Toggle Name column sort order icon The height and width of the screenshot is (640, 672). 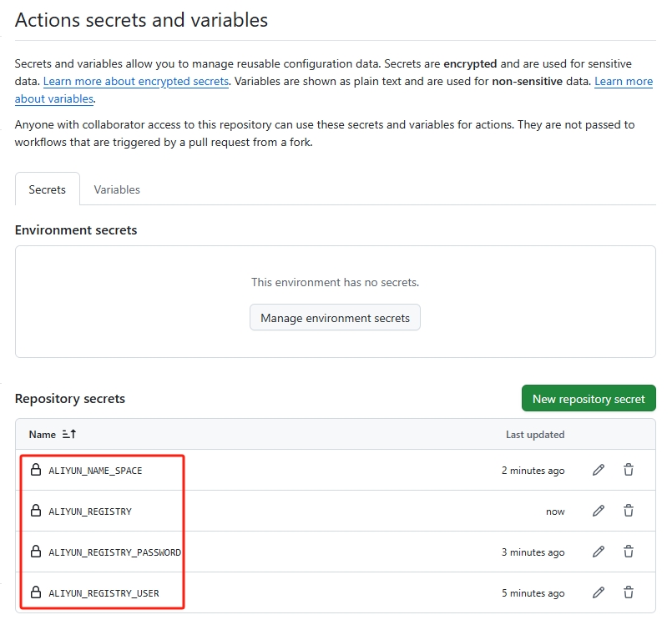point(69,435)
